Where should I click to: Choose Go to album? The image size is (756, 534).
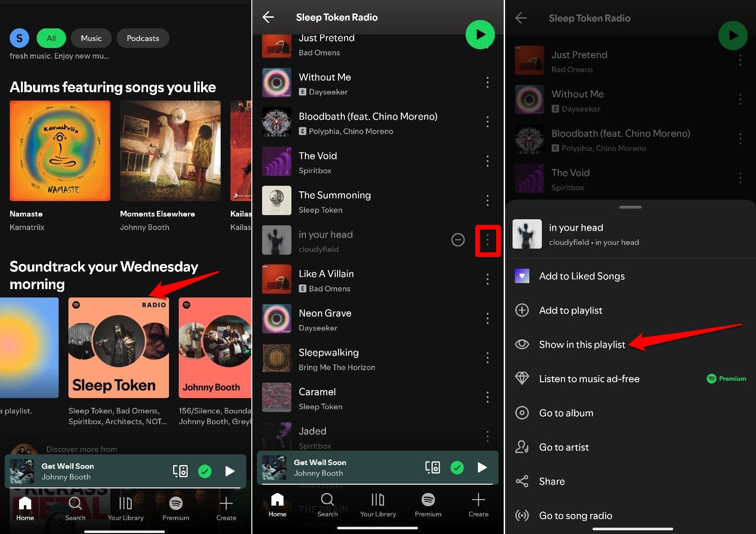point(630,413)
